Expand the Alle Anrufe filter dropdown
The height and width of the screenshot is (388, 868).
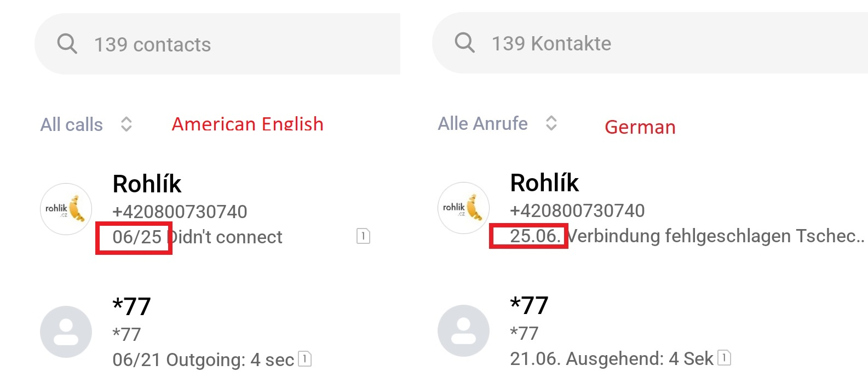click(498, 123)
